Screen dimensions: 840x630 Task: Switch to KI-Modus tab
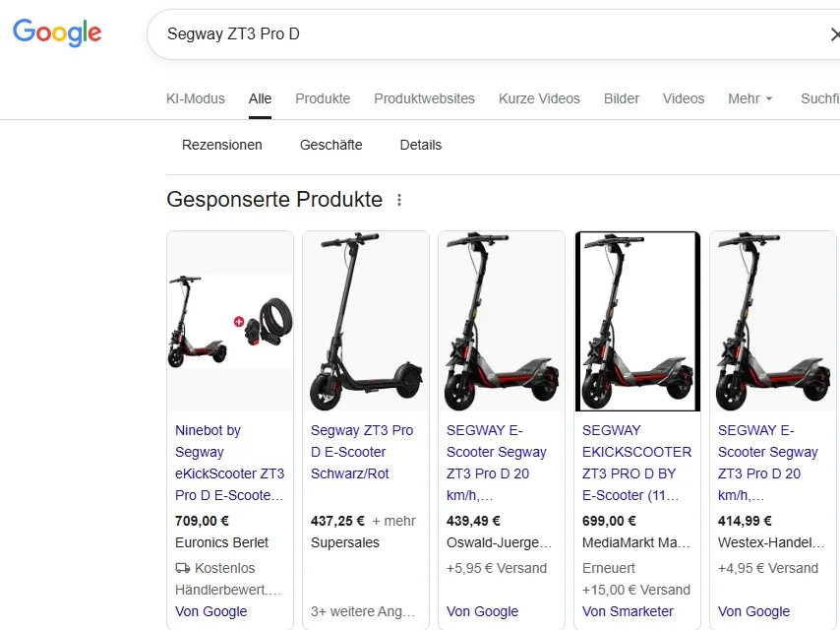pyautogui.click(x=196, y=98)
